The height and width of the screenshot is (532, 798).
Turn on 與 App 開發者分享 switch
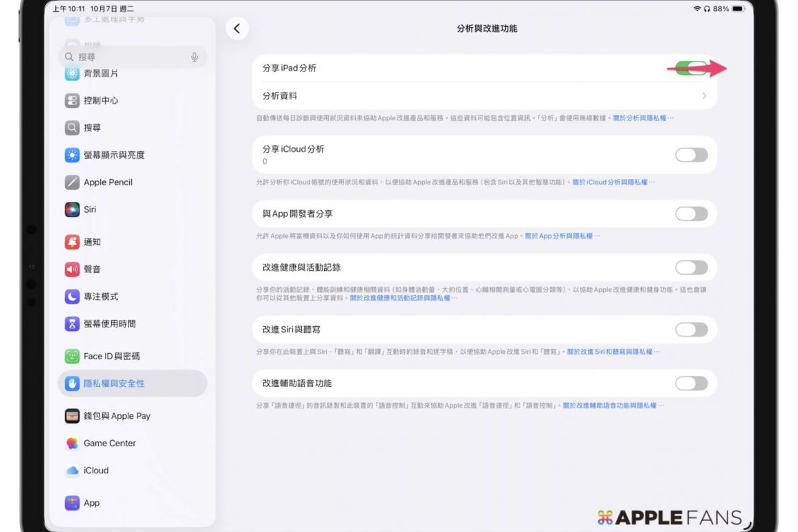tap(691, 214)
